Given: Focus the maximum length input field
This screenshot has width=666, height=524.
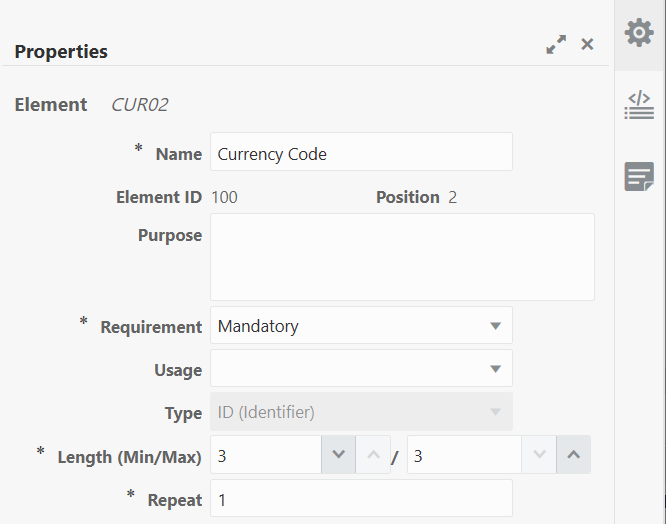Looking at the screenshot, I should tap(463, 455).
